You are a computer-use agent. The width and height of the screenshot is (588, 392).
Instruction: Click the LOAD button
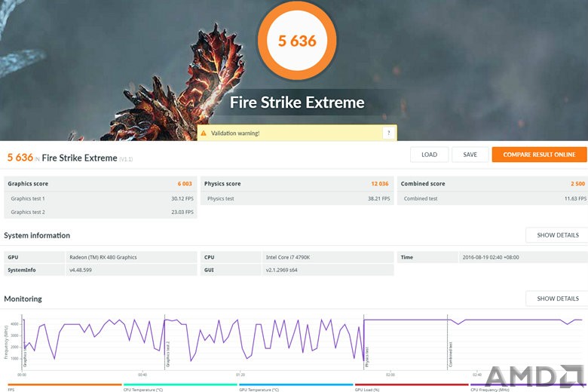pos(430,155)
